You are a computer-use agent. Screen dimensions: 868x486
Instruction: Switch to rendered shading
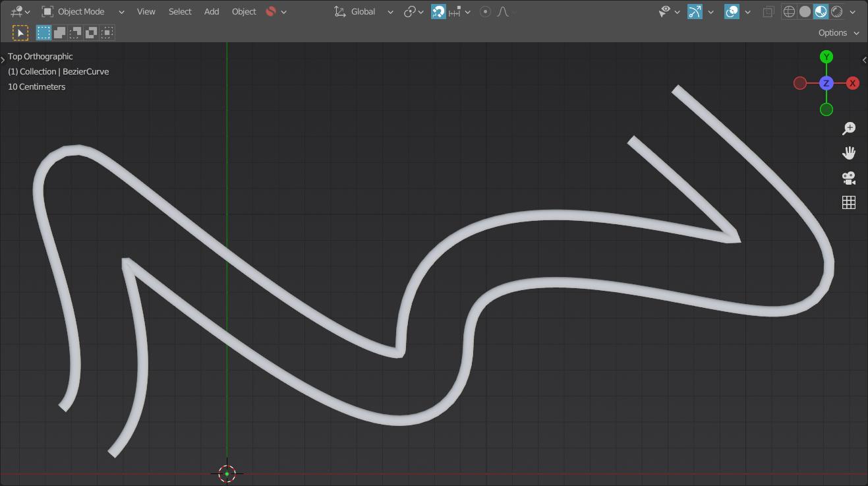pyautogui.click(x=836, y=11)
